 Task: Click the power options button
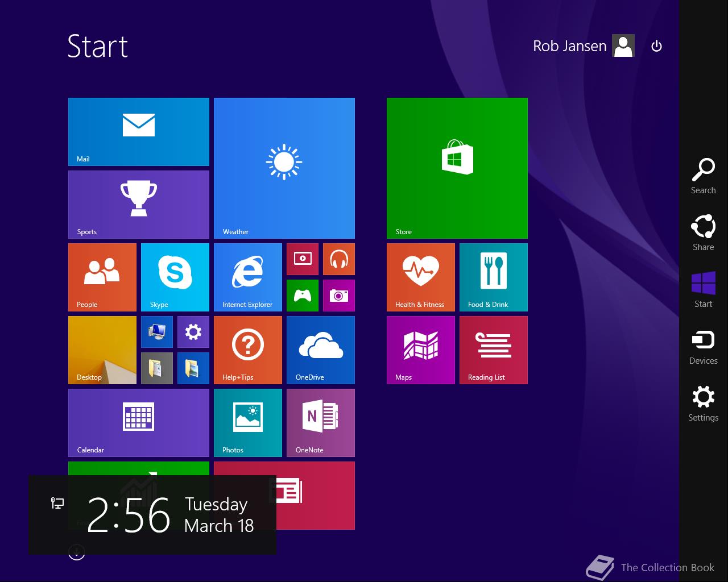click(656, 46)
